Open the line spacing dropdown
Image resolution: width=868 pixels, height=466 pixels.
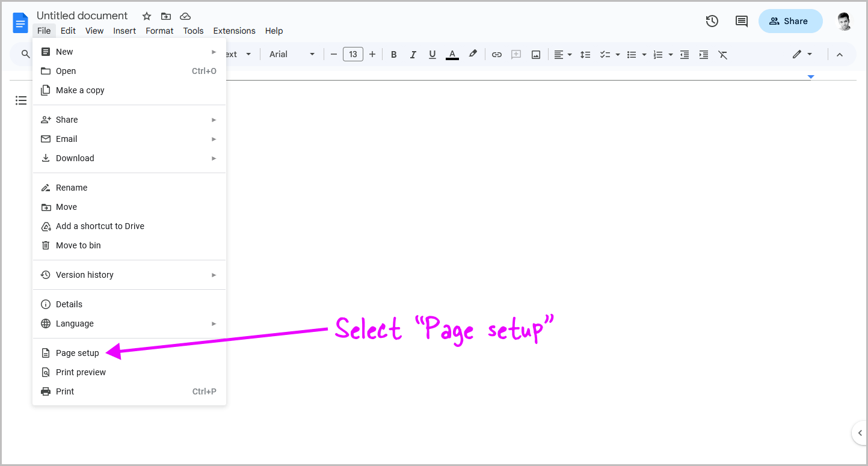585,54
